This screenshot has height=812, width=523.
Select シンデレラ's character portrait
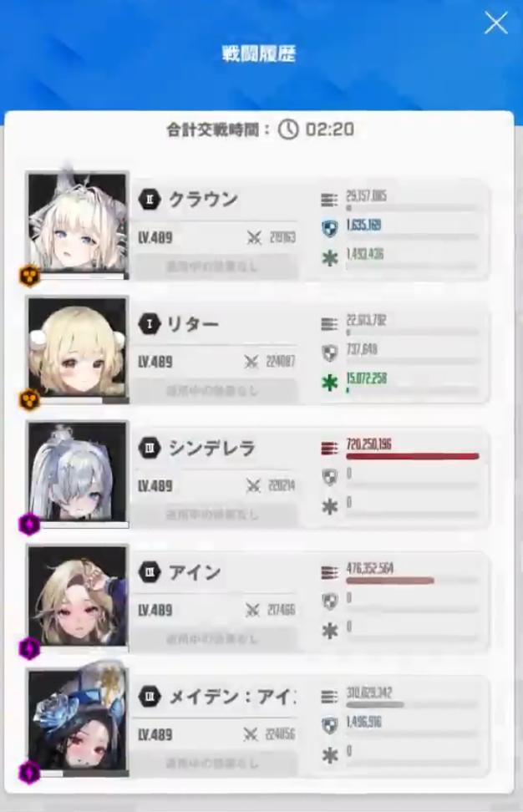(x=78, y=473)
